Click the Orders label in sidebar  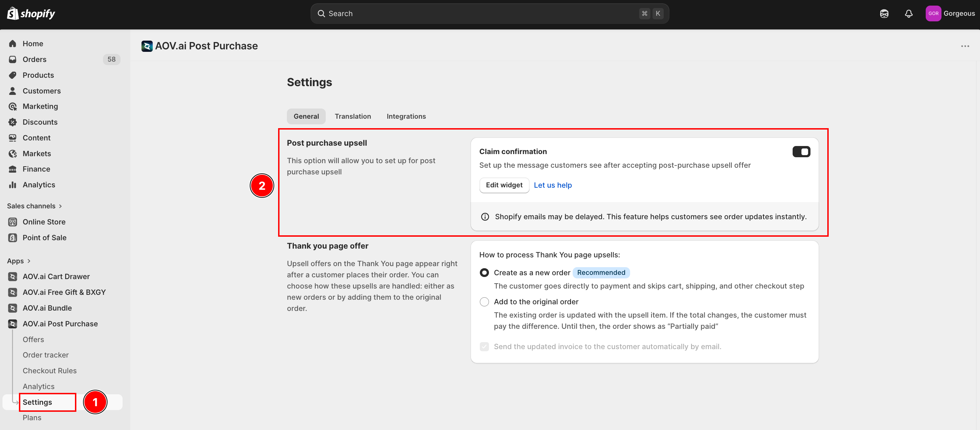pyautogui.click(x=35, y=59)
